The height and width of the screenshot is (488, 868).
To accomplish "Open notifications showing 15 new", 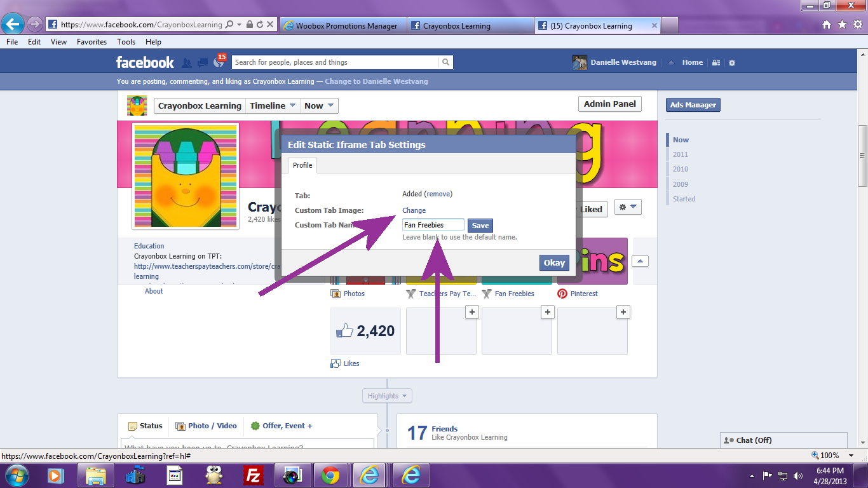I will tap(219, 61).
